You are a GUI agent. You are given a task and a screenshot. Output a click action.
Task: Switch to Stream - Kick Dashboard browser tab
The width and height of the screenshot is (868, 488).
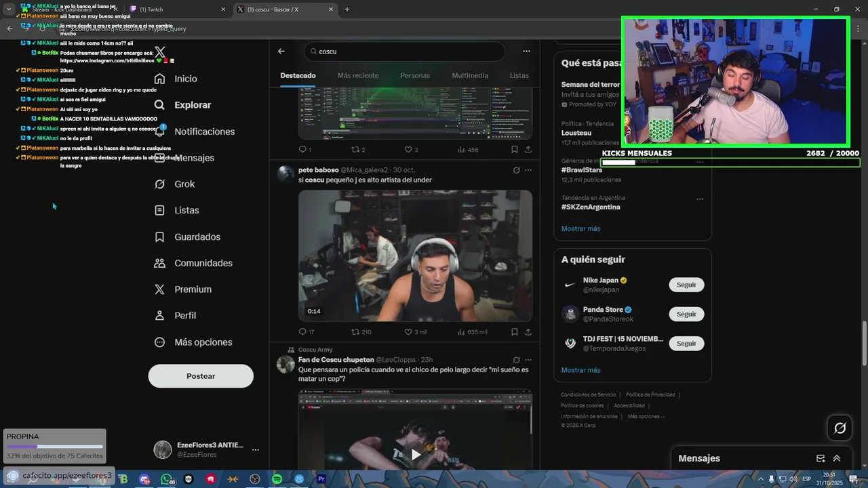(71, 9)
